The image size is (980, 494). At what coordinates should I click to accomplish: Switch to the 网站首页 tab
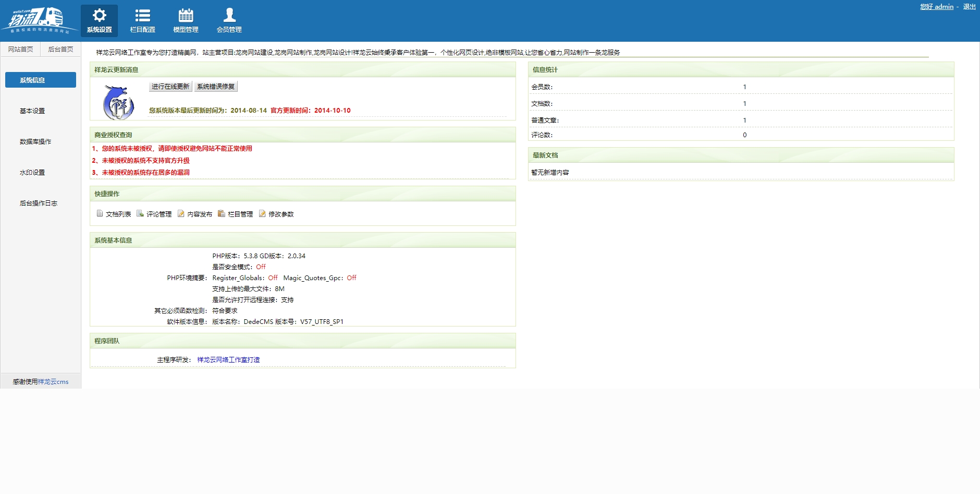tap(20, 49)
